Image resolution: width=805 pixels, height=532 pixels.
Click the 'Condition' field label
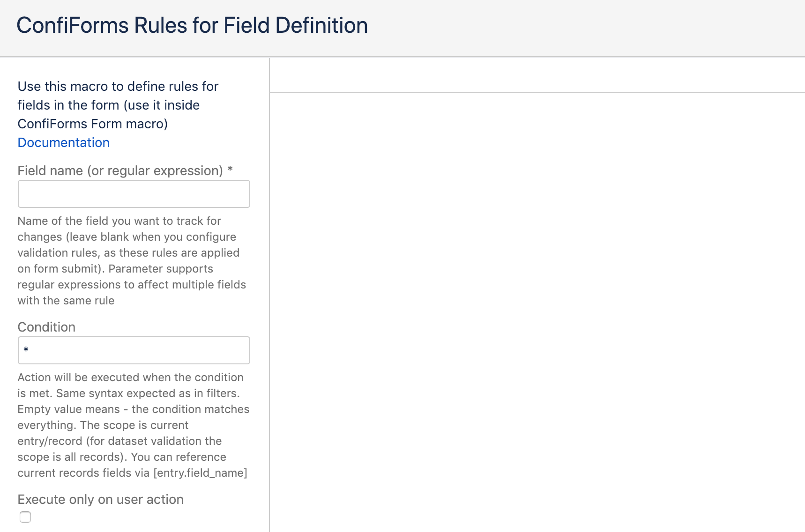46,327
